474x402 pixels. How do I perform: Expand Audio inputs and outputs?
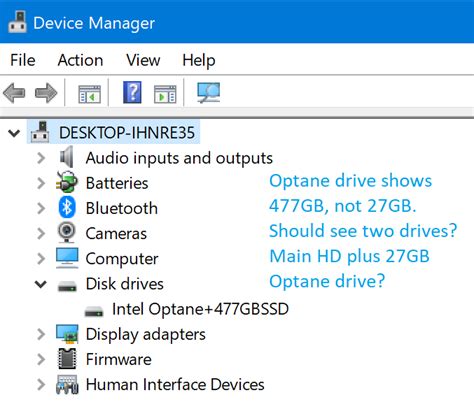(x=41, y=158)
